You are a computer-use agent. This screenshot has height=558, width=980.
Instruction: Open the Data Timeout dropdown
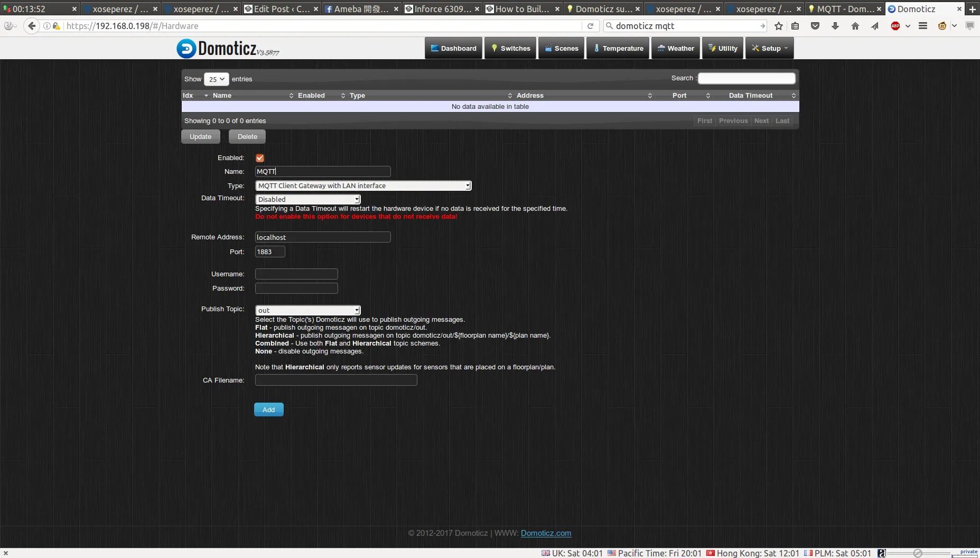click(x=308, y=199)
